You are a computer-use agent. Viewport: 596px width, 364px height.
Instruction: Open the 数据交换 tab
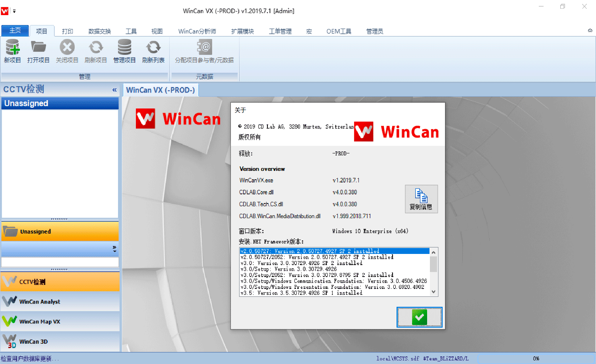[99, 31]
